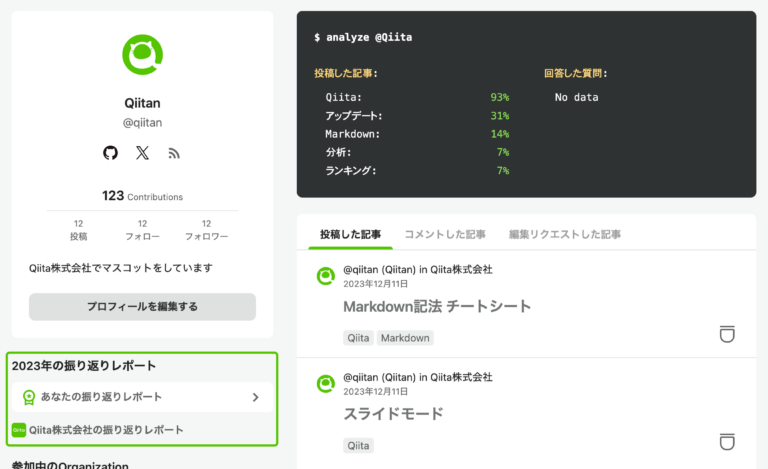The width and height of the screenshot is (768, 469).
Task: Open the RSS feed icon
Action: point(174,154)
